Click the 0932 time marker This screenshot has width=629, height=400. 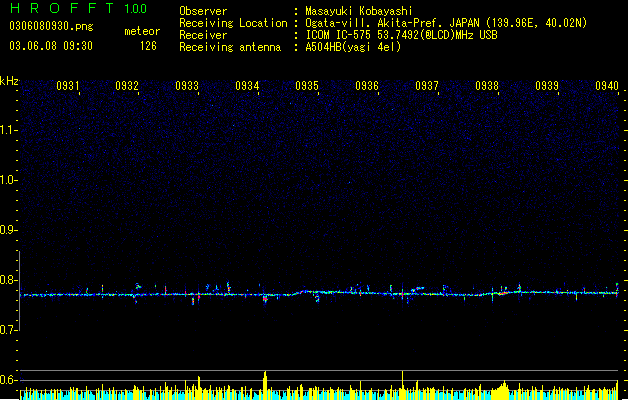tap(127, 86)
